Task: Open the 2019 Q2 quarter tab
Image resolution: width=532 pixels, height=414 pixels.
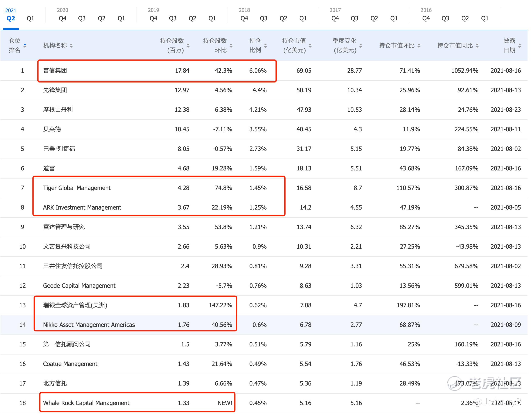Action: pos(192,18)
